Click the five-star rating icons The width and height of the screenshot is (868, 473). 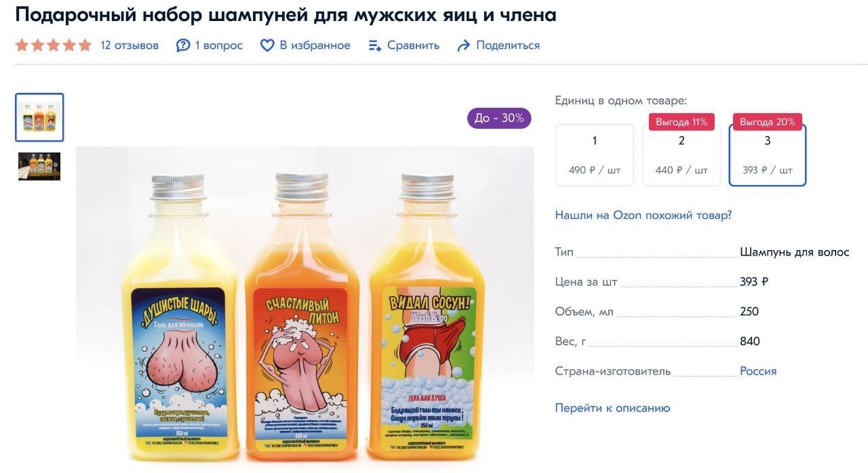[53, 45]
